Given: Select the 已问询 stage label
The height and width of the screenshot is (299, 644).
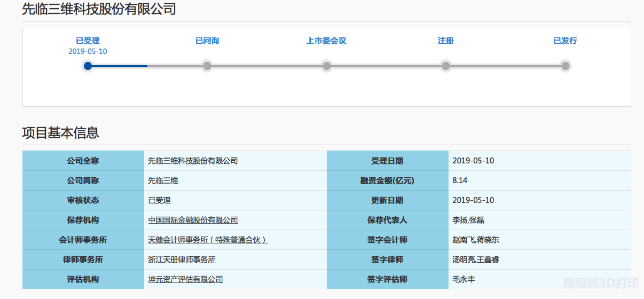Looking at the screenshot, I should (x=207, y=41).
